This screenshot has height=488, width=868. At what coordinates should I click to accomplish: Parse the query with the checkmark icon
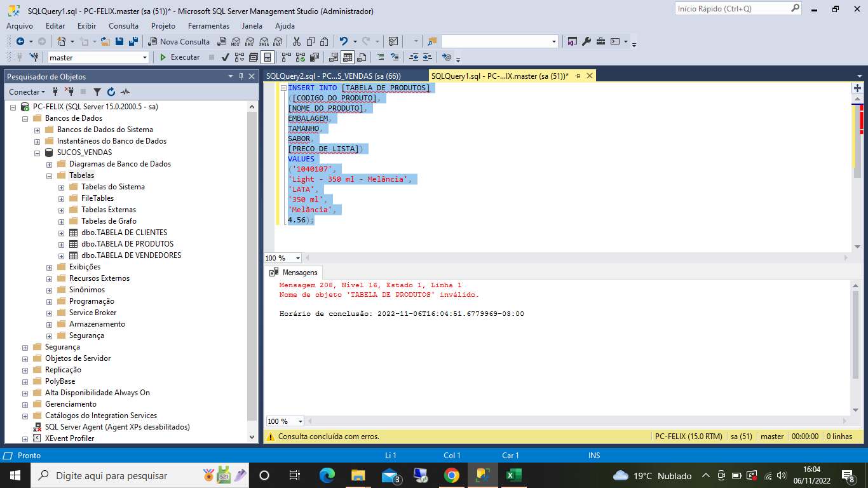tap(226, 57)
